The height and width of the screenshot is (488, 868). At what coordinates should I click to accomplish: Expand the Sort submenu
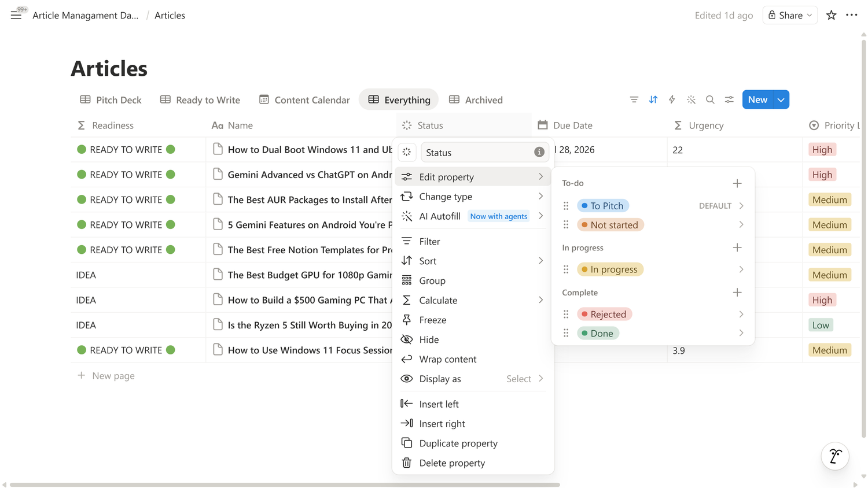[473, 261]
